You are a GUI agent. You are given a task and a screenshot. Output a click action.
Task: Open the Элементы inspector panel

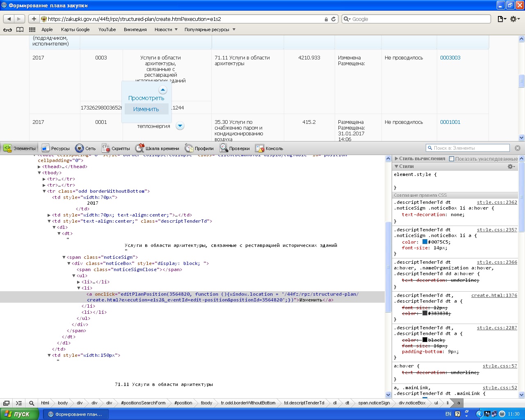point(20,148)
